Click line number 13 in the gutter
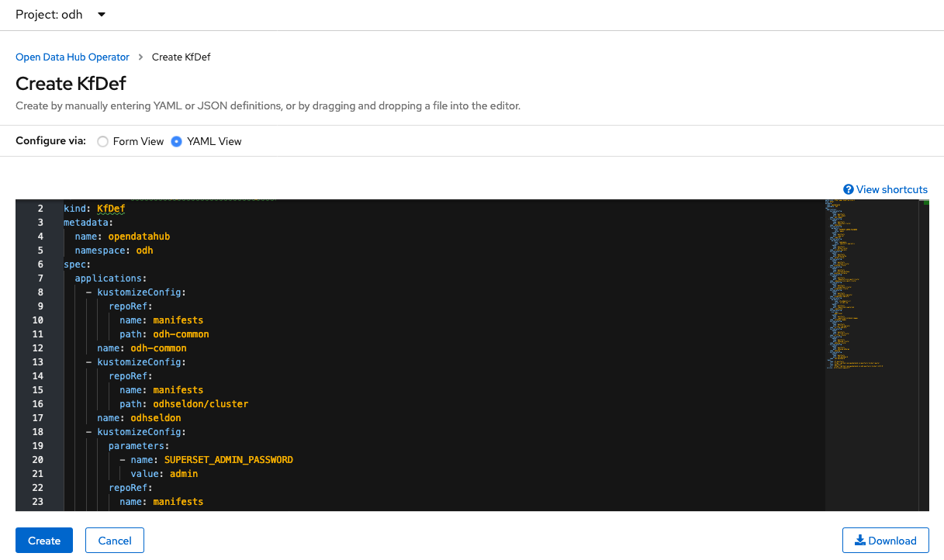Image resolution: width=944 pixels, height=560 pixels. point(38,362)
